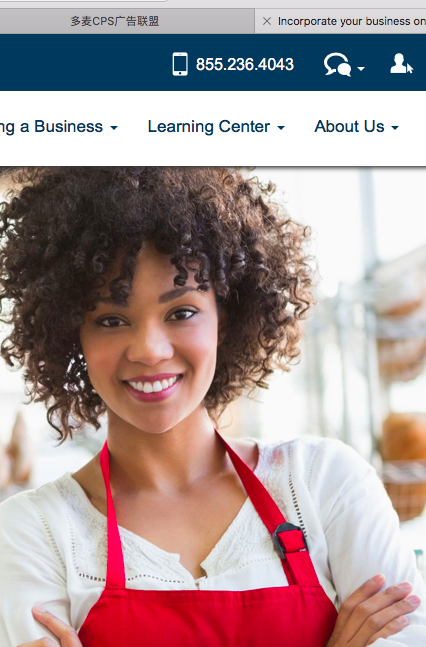Viewport: 426px width, 647px height.
Task: Select the Incorporate your business tab
Action: pyautogui.click(x=351, y=21)
